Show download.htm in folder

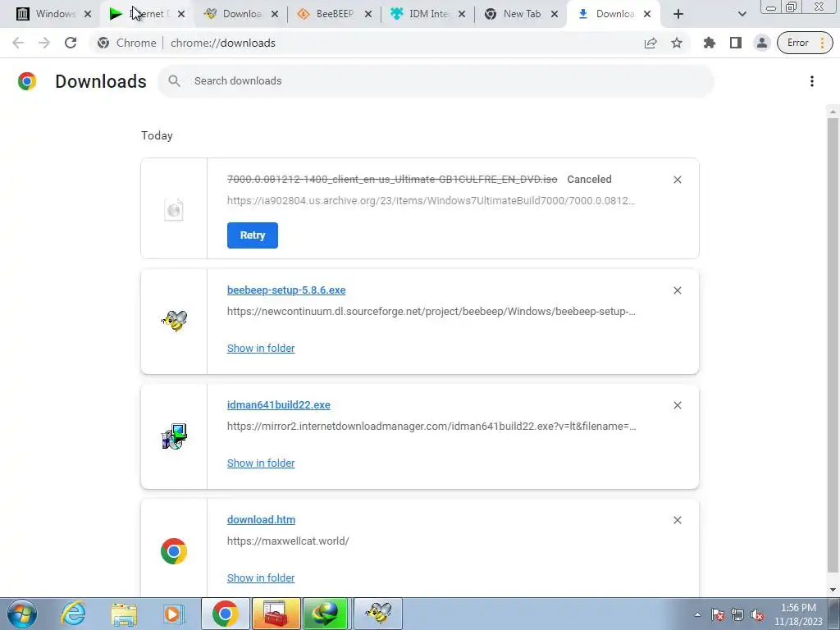pos(261,577)
